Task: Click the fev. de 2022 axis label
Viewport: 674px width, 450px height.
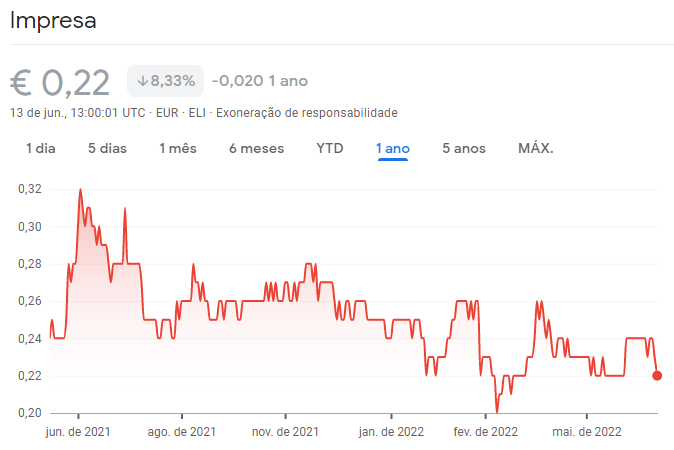Action: [x=485, y=432]
